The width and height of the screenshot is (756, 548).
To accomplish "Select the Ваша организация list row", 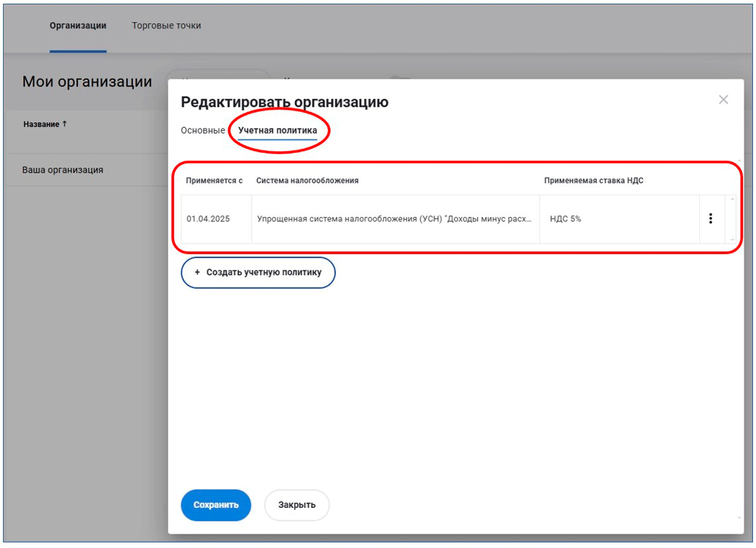I will pyautogui.click(x=63, y=170).
